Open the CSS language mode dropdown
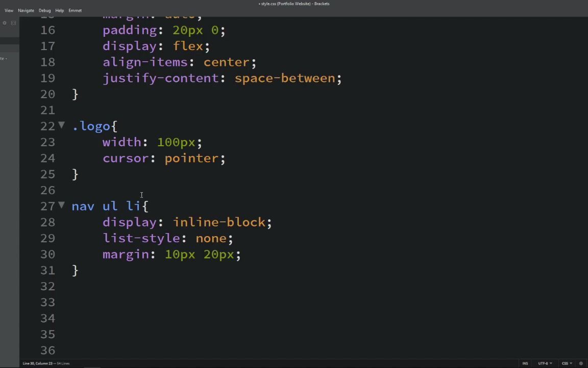 [x=565, y=363]
